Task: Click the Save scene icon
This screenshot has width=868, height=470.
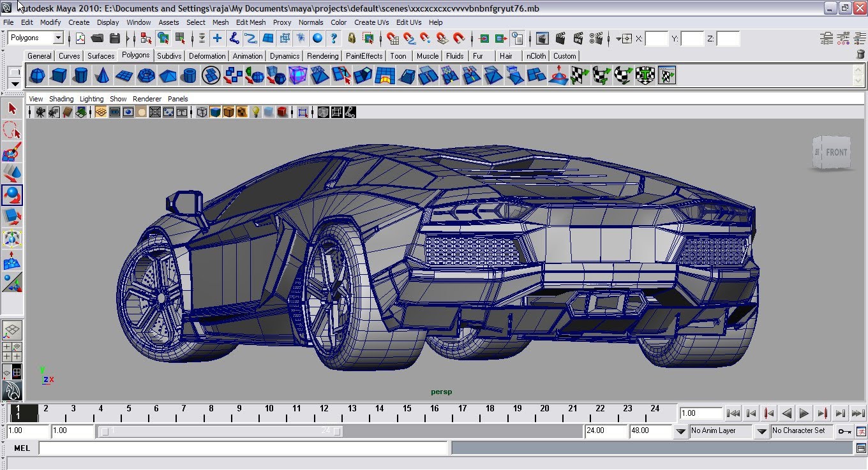Action: pos(115,38)
